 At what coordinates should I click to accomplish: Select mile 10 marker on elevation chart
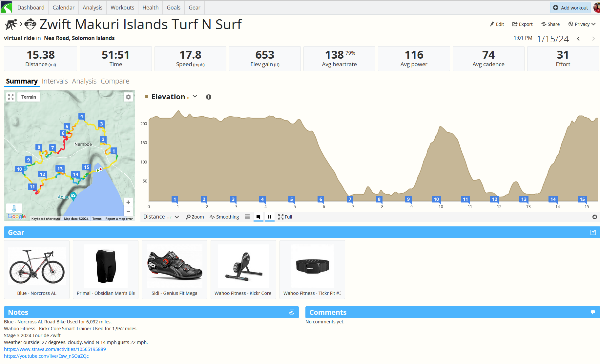click(x=436, y=199)
